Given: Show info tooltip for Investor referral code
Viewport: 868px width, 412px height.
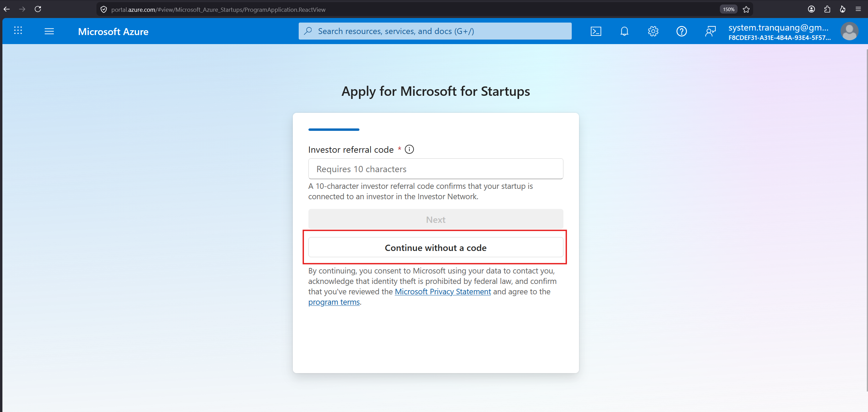Looking at the screenshot, I should click(x=409, y=149).
